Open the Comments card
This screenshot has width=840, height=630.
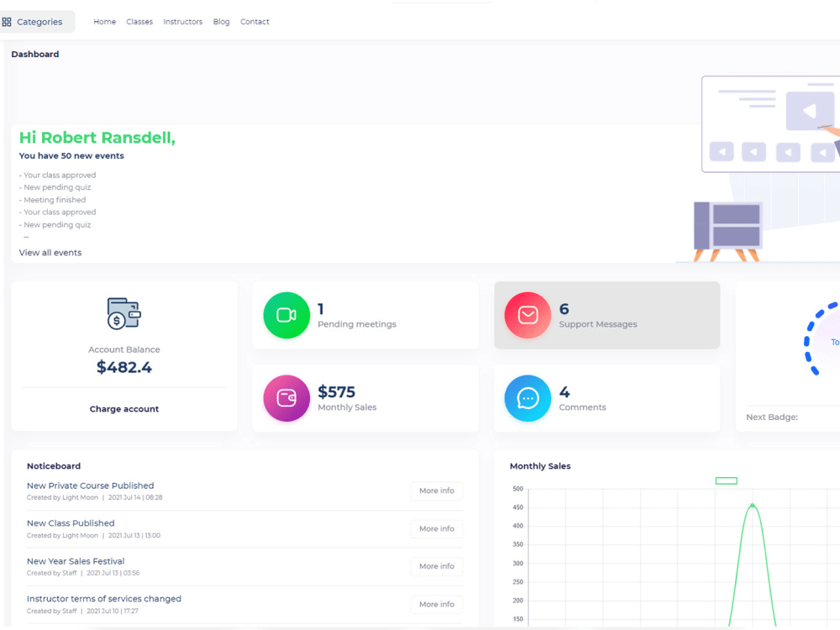607,398
